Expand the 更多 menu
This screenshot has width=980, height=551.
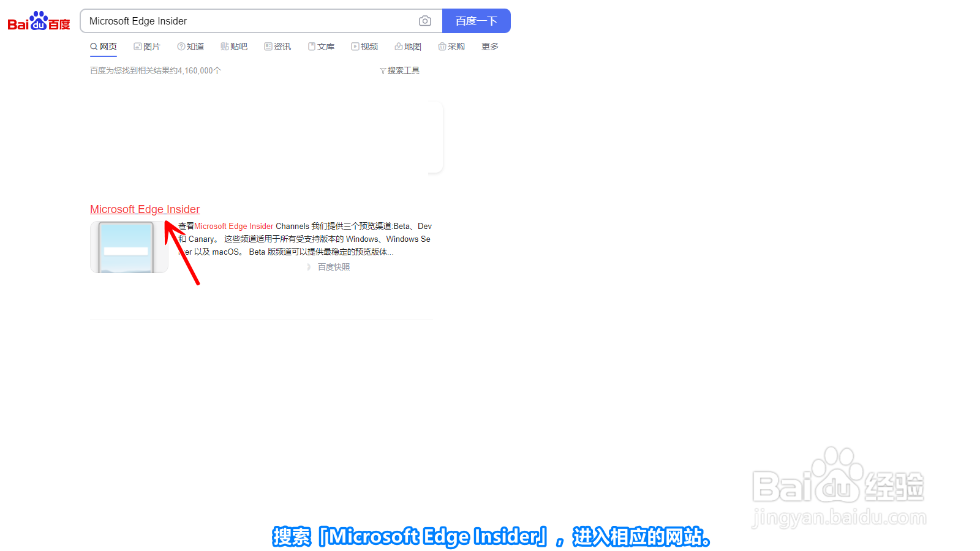click(490, 47)
